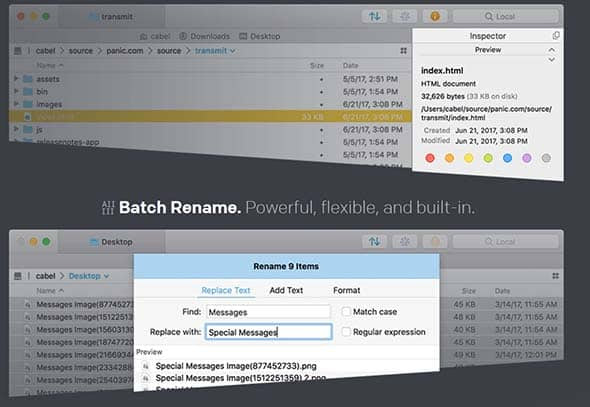Click the Desktop tab in lower window
Image resolution: width=590 pixels, height=407 pixels.
(x=111, y=242)
